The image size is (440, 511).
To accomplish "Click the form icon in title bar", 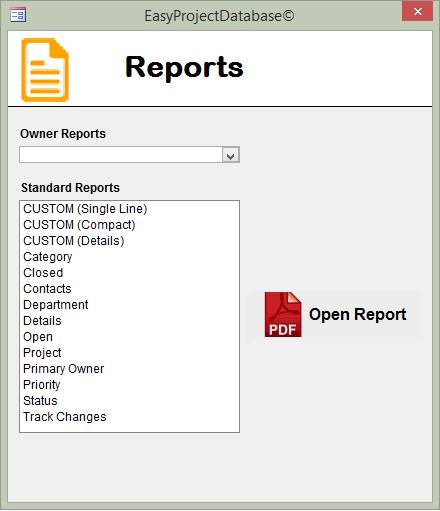I will (x=18, y=15).
